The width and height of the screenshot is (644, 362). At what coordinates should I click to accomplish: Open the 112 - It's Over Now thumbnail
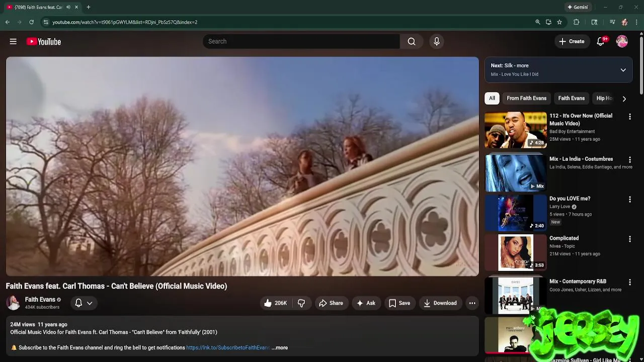pos(515,130)
